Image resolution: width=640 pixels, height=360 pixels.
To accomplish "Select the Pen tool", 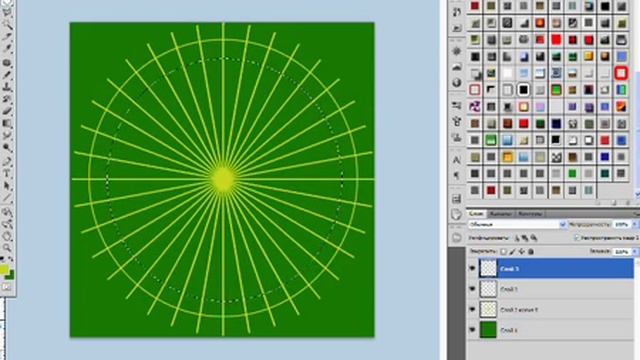I will 7,162.
